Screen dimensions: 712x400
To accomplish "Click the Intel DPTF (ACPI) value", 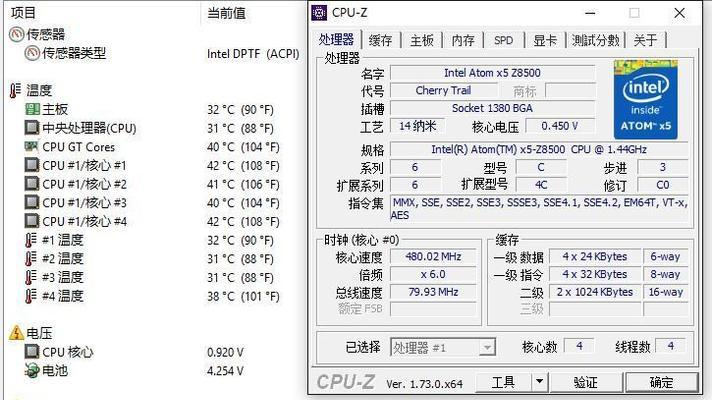I will (253, 54).
